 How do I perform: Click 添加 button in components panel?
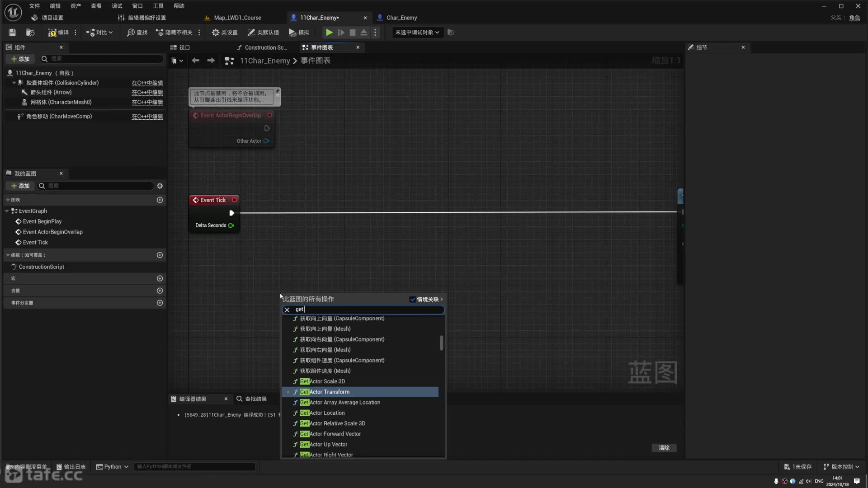(20, 59)
